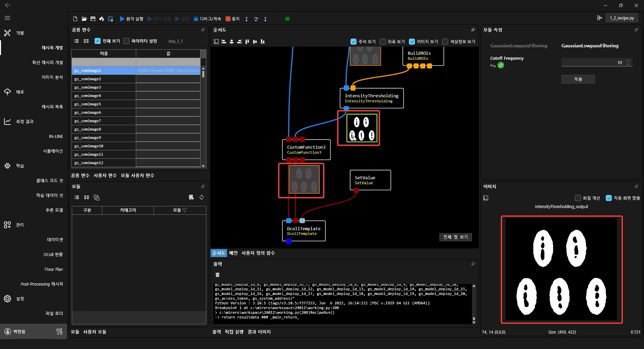
Task: Open recipe with the folder icon
Action: 84,19
